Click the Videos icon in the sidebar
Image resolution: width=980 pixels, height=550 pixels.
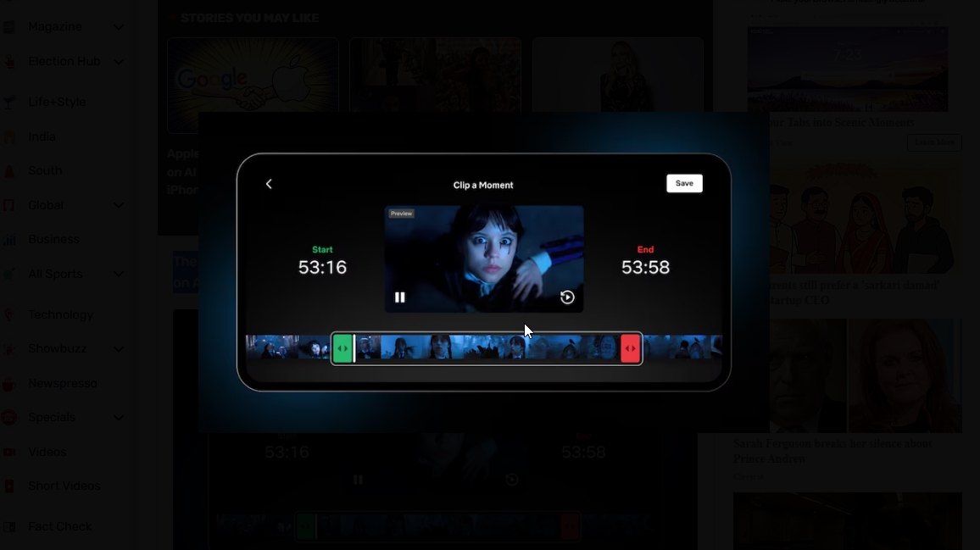tap(9, 452)
